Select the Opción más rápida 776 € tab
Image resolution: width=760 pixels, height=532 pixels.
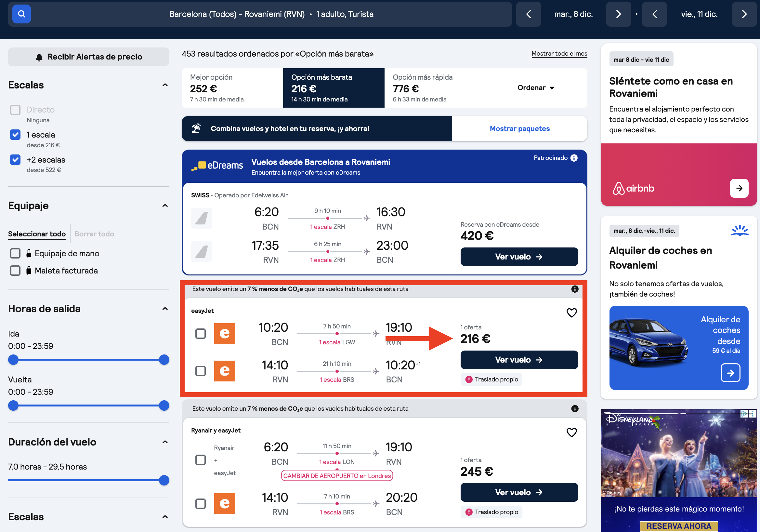[x=435, y=88]
